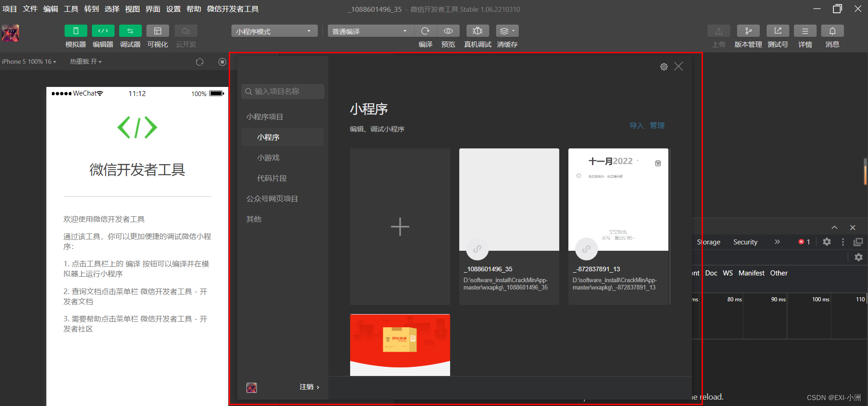
Task: Expand more devtools tabs chevron
Action: pos(777,242)
